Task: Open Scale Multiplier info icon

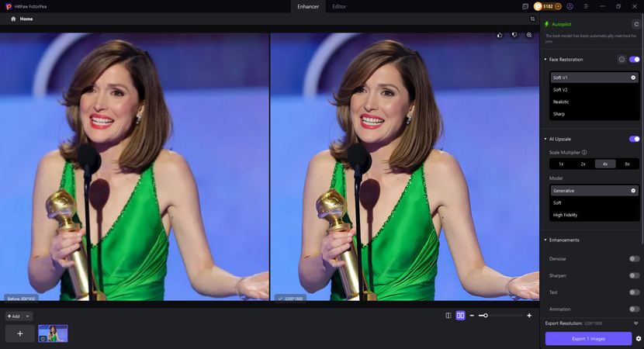Action: point(584,152)
